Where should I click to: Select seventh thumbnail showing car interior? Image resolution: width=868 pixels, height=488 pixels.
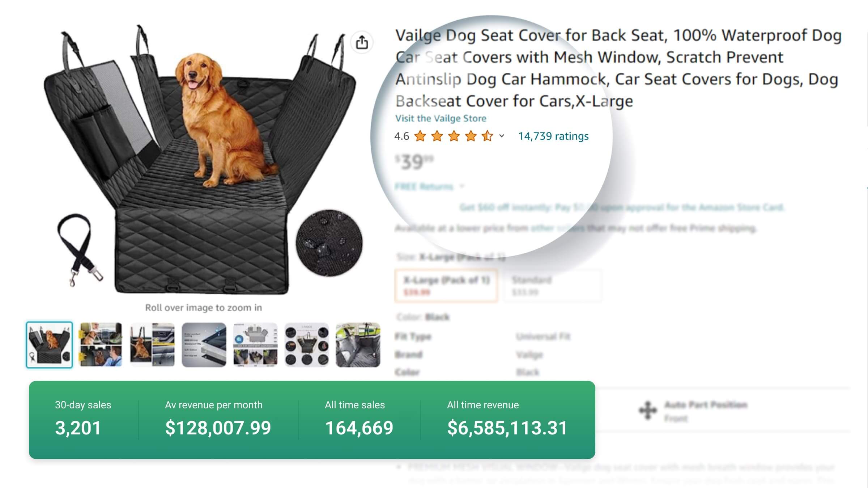pos(358,345)
